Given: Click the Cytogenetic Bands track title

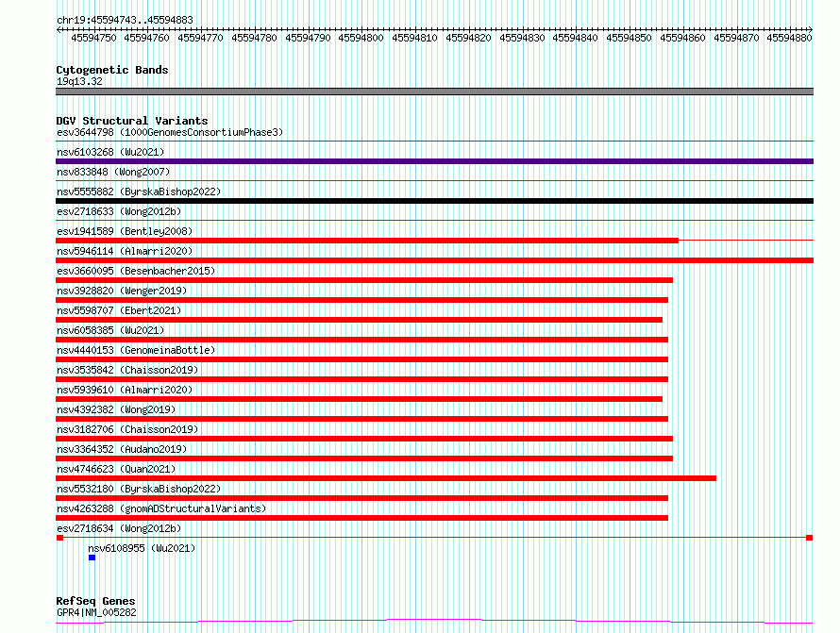Looking at the screenshot, I should click(112, 70).
